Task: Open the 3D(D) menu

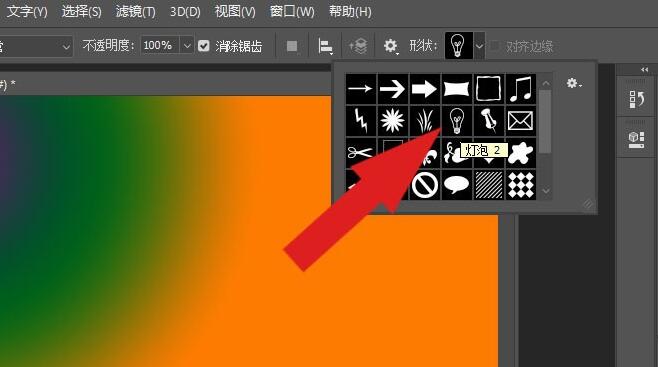Action: coord(185,11)
